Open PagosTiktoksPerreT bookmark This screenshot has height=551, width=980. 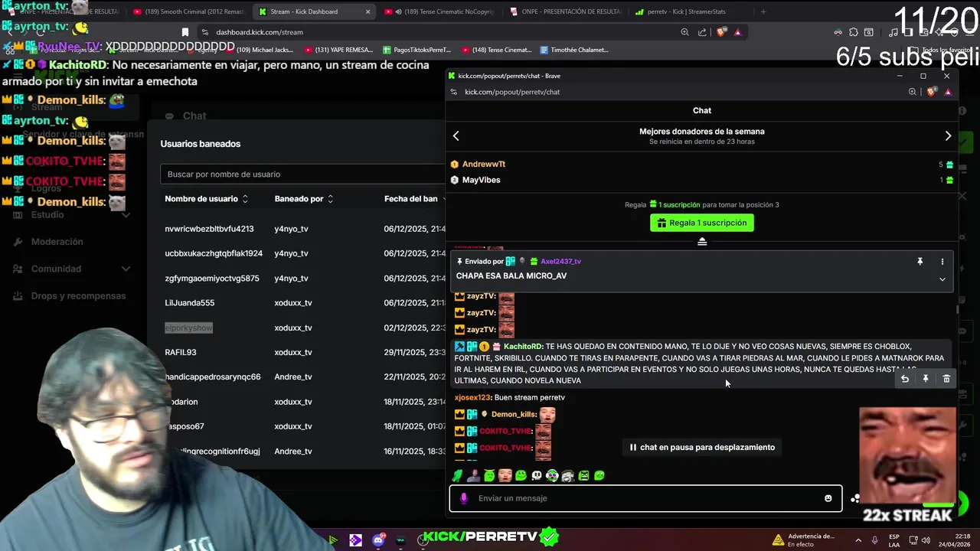point(417,50)
